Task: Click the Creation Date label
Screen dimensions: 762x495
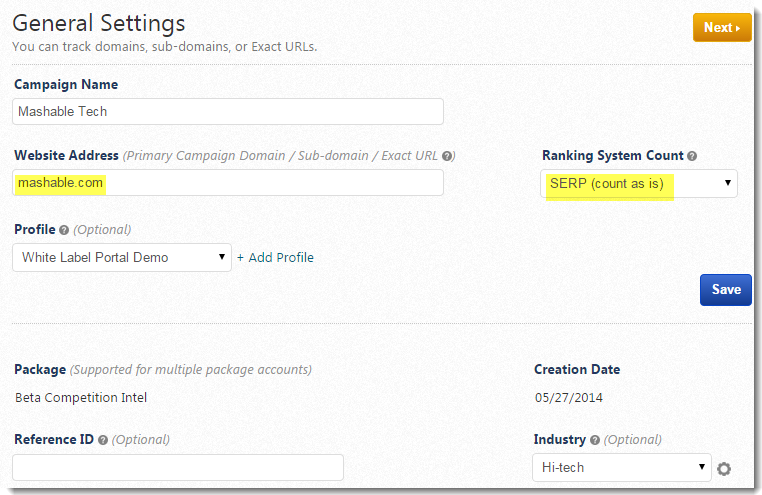Action: tap(577, 369)
